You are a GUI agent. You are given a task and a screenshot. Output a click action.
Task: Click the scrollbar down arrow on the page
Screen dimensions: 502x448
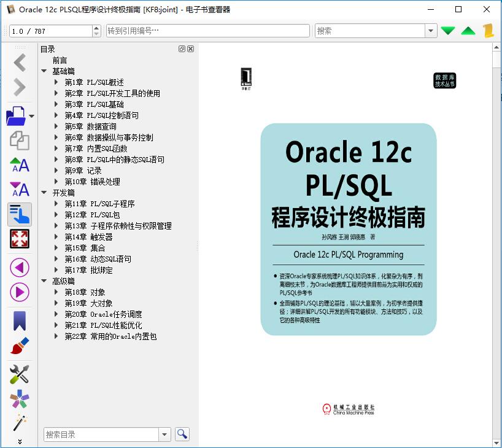click(496, 443)
